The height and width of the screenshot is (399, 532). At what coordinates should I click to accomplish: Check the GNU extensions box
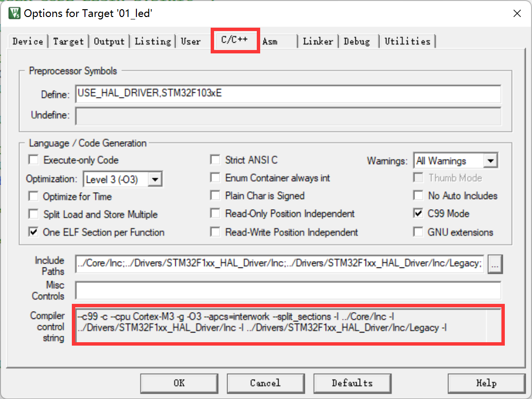pyautogui.click(x=418, y=233)
